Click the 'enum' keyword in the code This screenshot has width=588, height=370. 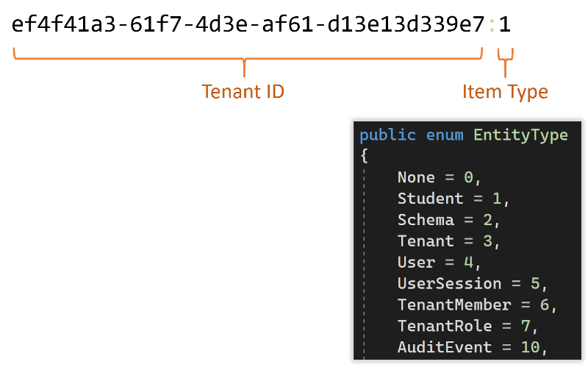click(x=445, y=135)
